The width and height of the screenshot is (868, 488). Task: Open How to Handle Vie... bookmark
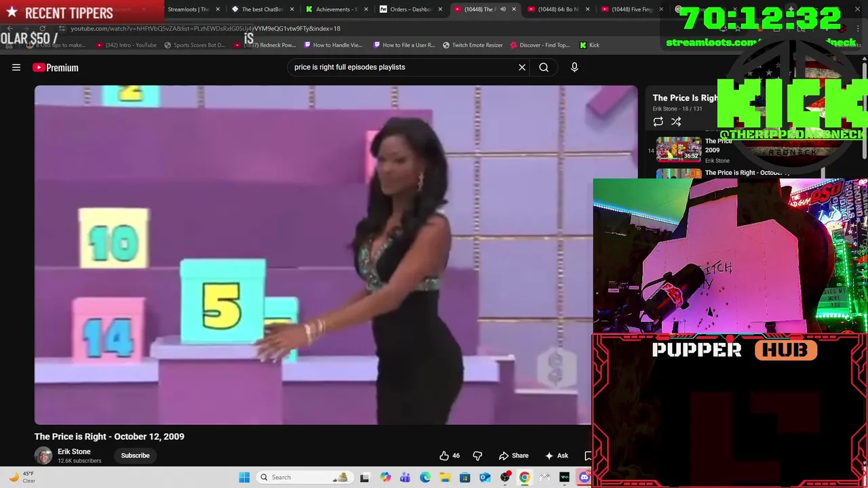(334, 45)
